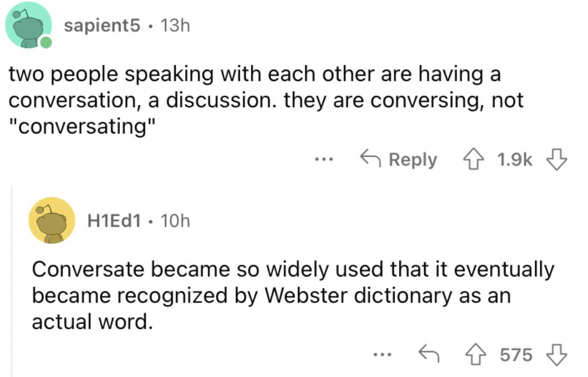This screenshot has height=377, width=588.
Task: Open the 10h timestamp on H1Ed1's reply
Action: coord(175,221)
